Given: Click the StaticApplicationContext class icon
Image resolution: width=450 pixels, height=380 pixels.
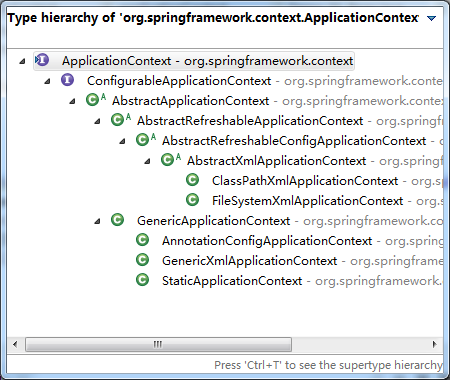Looking at the screenshot, I should [142, 280].
